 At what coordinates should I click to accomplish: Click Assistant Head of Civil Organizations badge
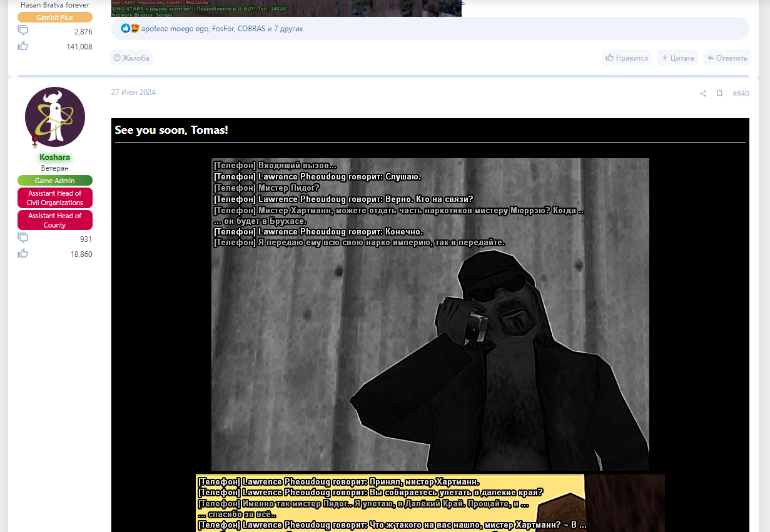[x=55, y=198]
